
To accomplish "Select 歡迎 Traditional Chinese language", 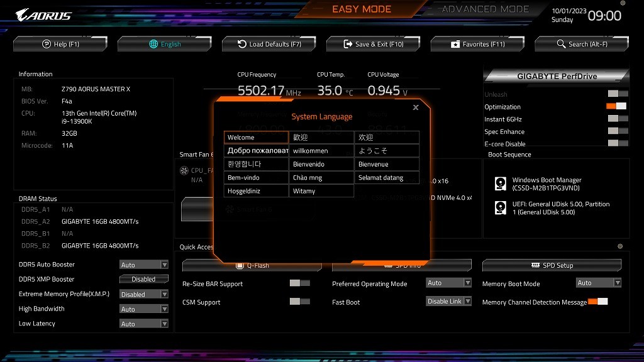I will pos(321,138).
